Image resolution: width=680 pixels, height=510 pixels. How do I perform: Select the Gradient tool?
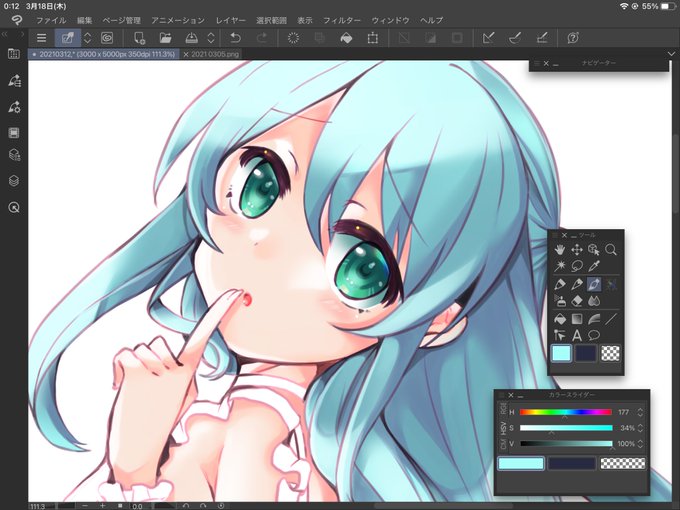[577, 320]
